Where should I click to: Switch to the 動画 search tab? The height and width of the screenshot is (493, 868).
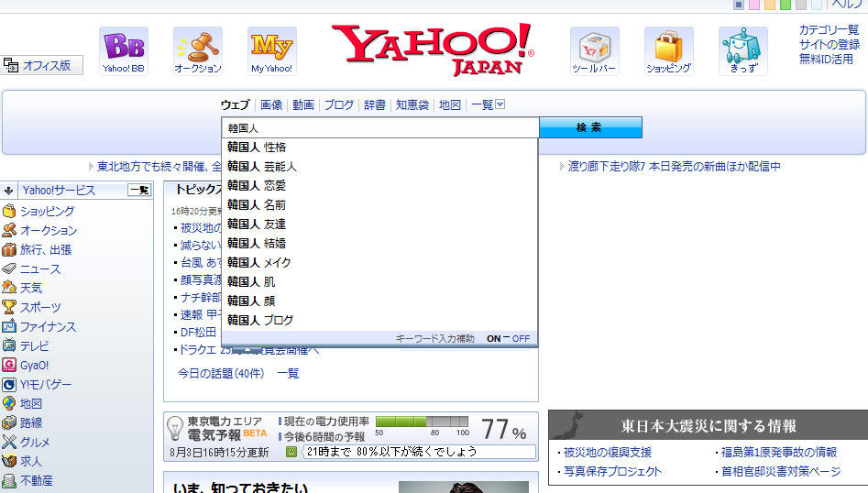(x=303, y=104)
